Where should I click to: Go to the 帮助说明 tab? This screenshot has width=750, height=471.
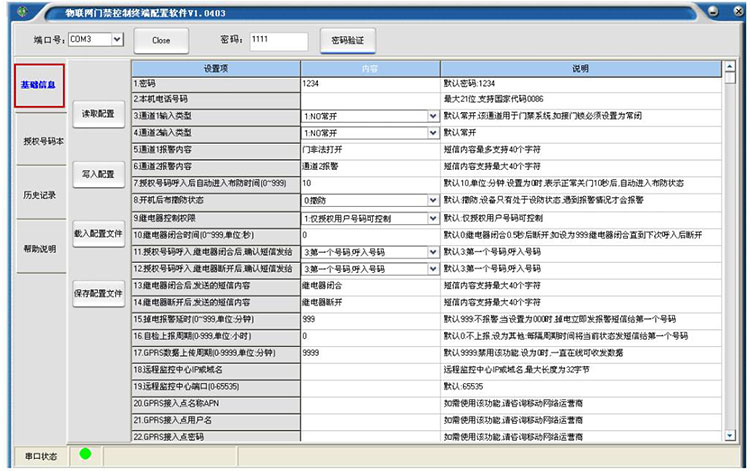point(40,247)
